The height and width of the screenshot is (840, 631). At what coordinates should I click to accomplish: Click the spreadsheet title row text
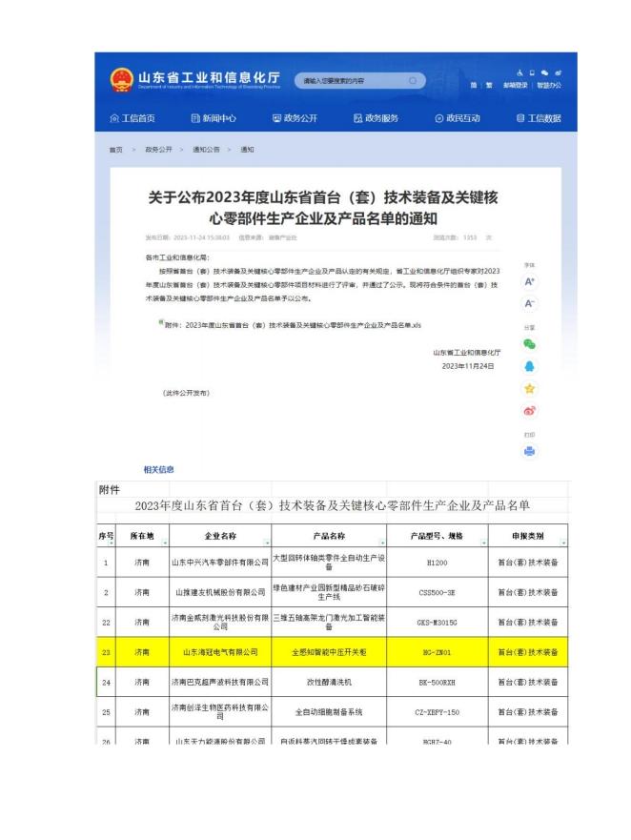332,505
